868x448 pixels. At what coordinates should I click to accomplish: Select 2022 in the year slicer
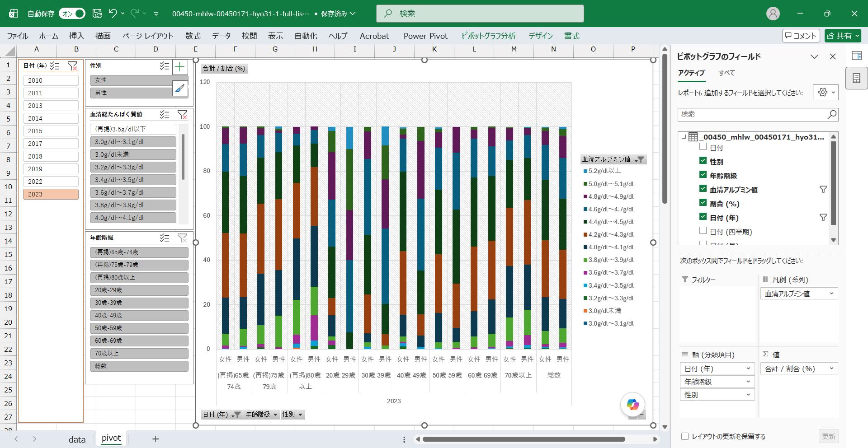(x=51, y=182)
